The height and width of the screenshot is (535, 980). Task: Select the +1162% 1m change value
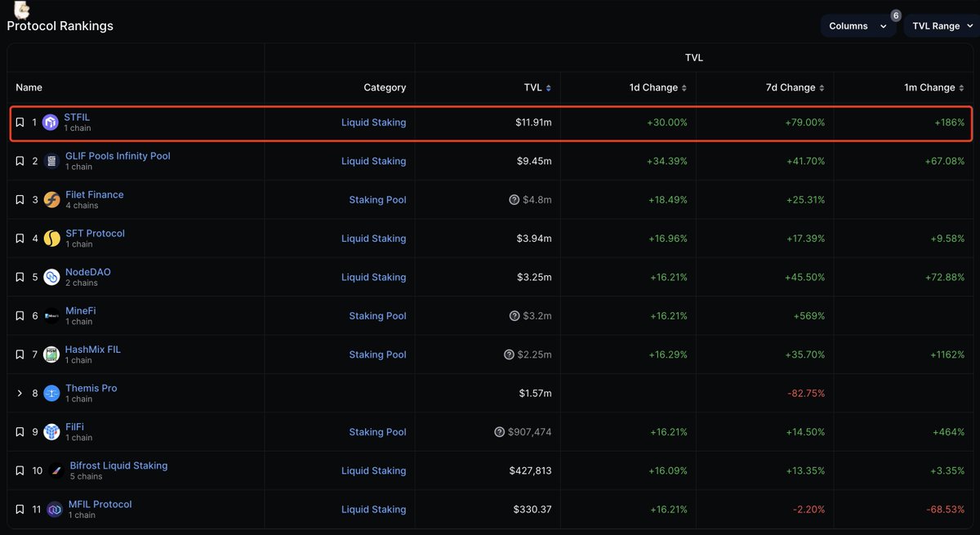coord(948,354)
